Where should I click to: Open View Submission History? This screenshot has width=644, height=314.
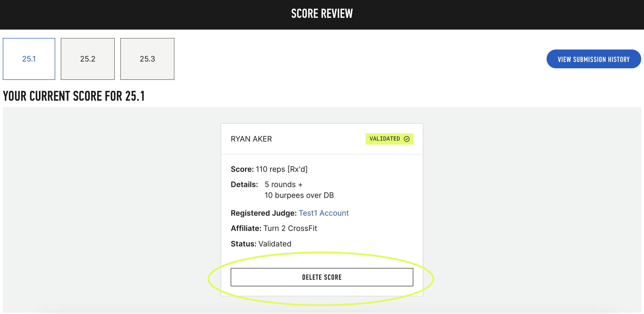tap(594, 59)
